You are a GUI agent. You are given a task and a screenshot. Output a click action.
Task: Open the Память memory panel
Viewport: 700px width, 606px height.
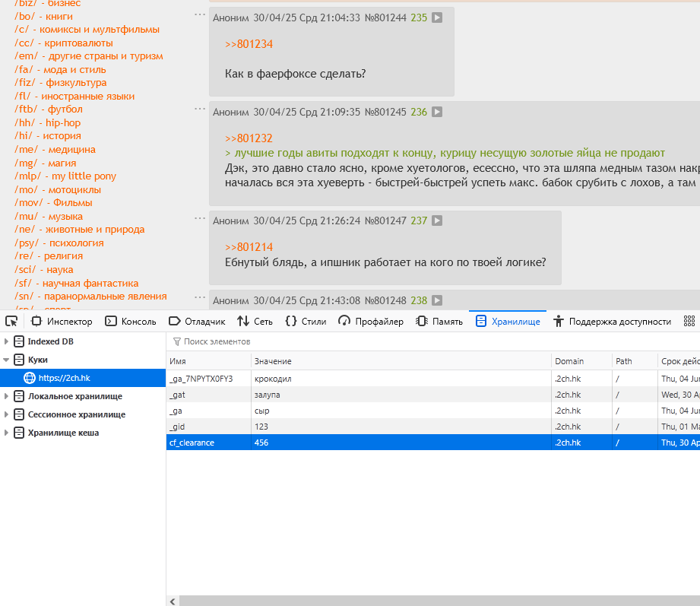pos(439,321)
